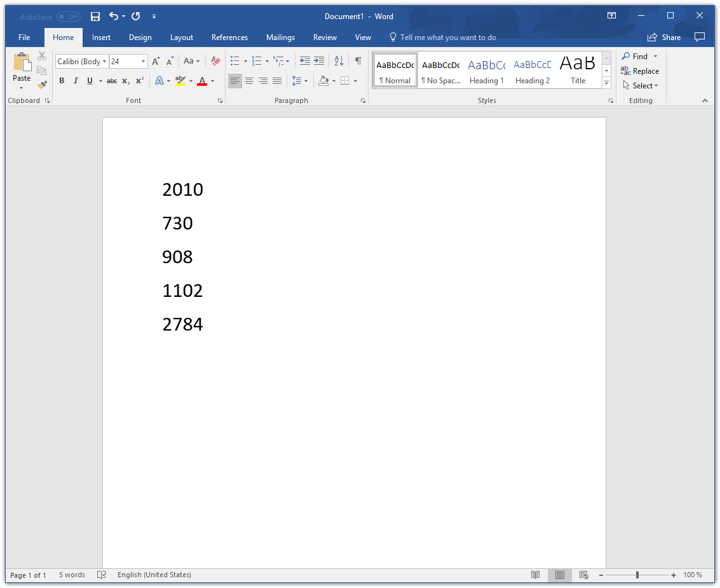Open the References tab
The height and width of the screenshot is (588, 720).
tap(229, 38)
